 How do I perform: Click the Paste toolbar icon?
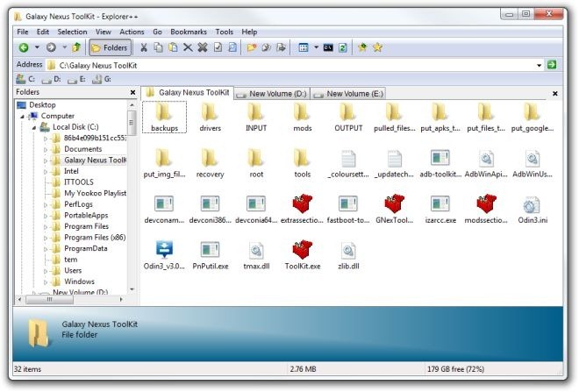[173, 47]
